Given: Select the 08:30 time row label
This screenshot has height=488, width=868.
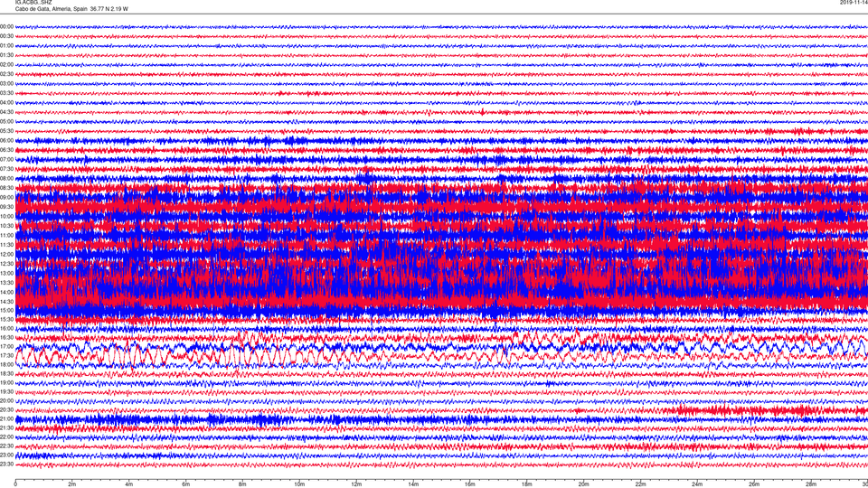Looking at the screenshot, I should [6, 188].
